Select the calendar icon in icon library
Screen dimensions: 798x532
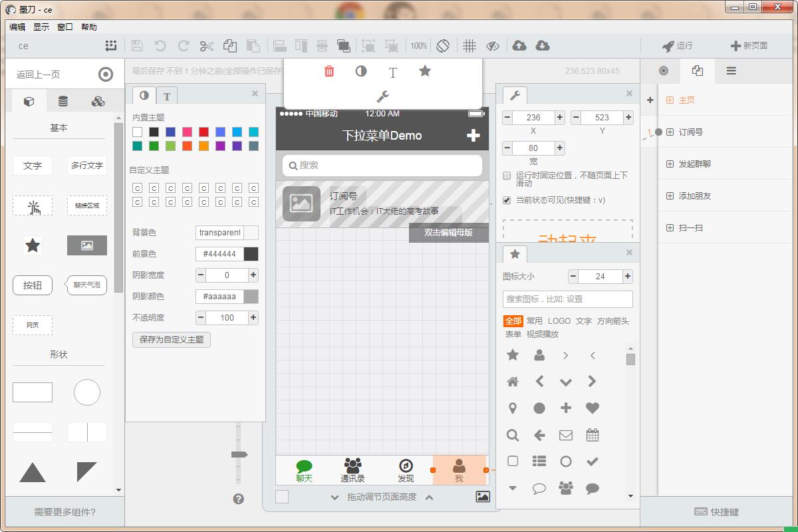coord(592,435)
